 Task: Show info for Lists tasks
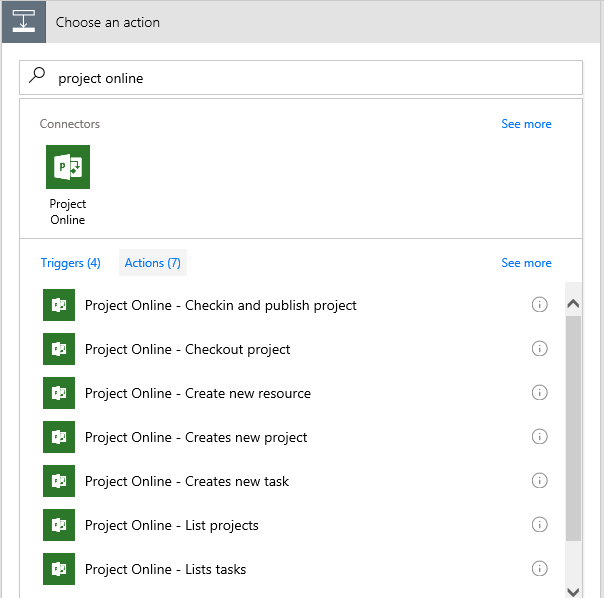[539, 568]
